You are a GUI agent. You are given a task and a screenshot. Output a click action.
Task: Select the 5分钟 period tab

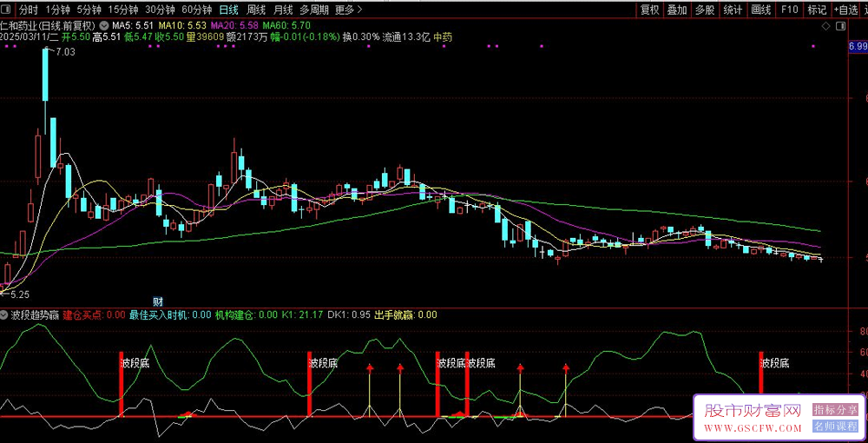[x=89, y=10]
